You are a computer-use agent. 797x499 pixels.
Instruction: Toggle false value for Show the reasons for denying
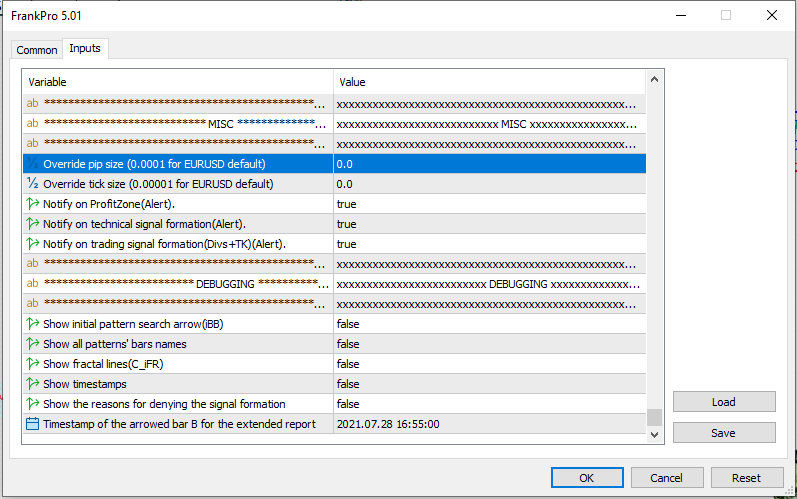[x=488, y=404]
